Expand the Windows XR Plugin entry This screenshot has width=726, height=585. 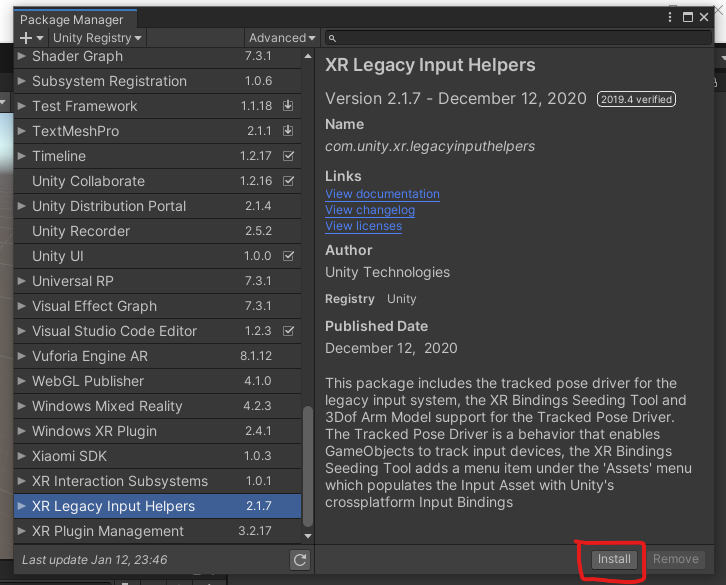point(21,431)
